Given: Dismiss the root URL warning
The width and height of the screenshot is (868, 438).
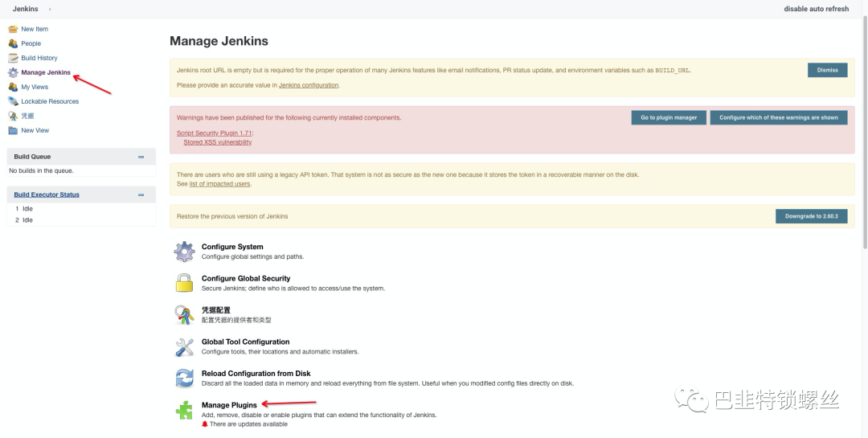Looking at the screenshot, I should 827,70.
